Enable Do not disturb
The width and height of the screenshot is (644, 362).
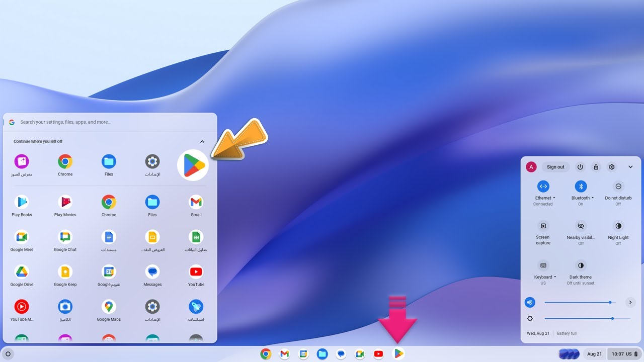point(618,186)
